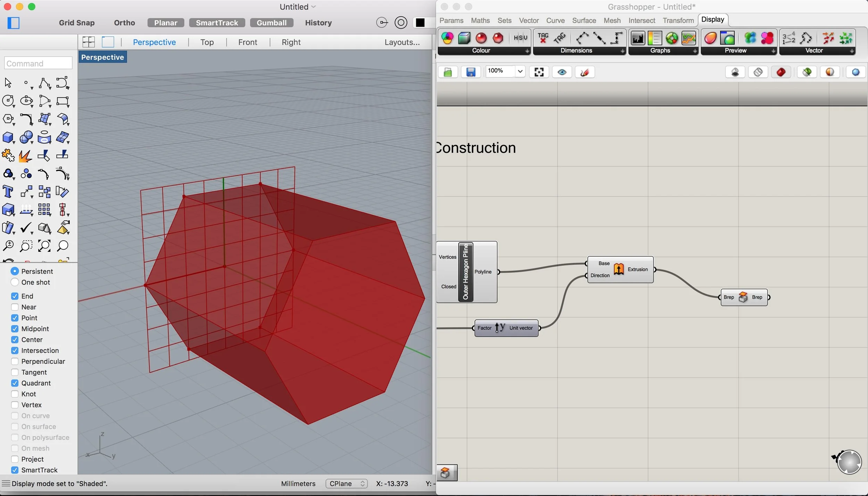Toggle the Grid Snap button
Image resolution: width=868 pixels, height=496 pixels.
pos(77,23)
